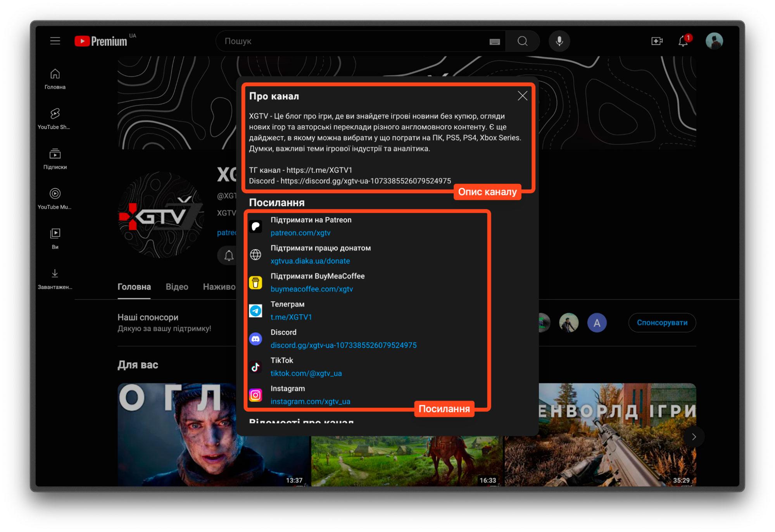The width and height of the screenshot is (775, 532).
Task: Open the patreon.com/xgtv link
Action: coord(300,233)
